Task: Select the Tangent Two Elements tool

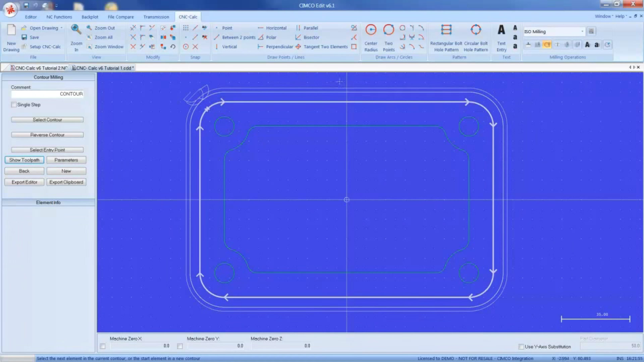Action: (x=321, y=47)
